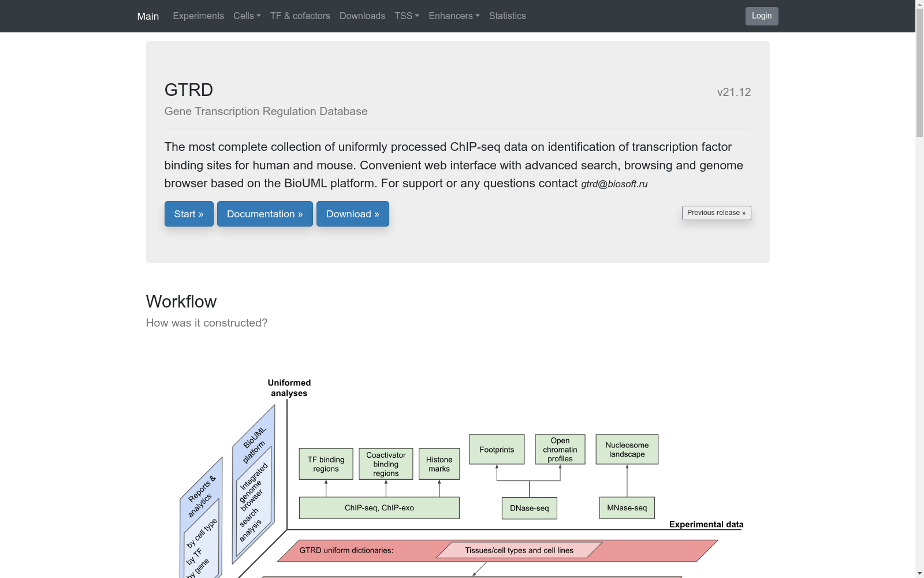
Task: Open the TF & cofactors page
Action: (300, 16)
